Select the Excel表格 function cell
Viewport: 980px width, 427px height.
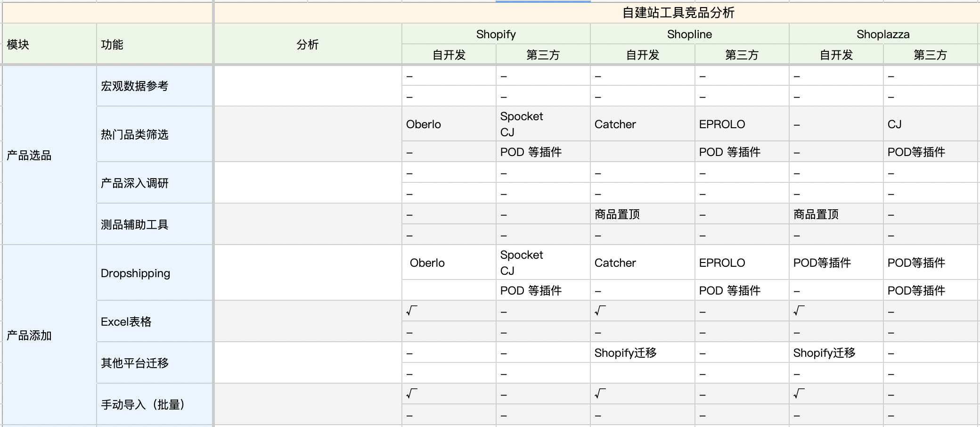[x=154, y=321]
